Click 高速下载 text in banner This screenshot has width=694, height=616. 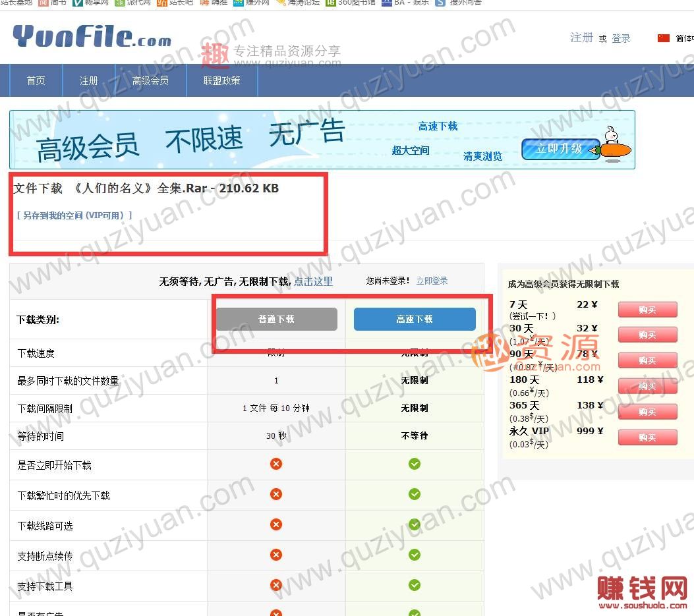pyautogui.click(x=438, y=126)
